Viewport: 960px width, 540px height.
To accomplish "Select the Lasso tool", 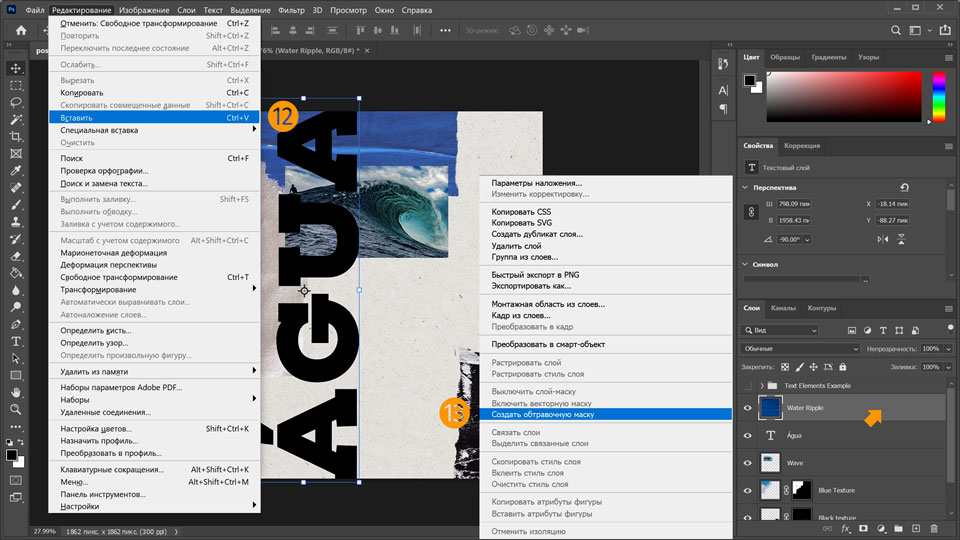I will (x=16, y=102).
